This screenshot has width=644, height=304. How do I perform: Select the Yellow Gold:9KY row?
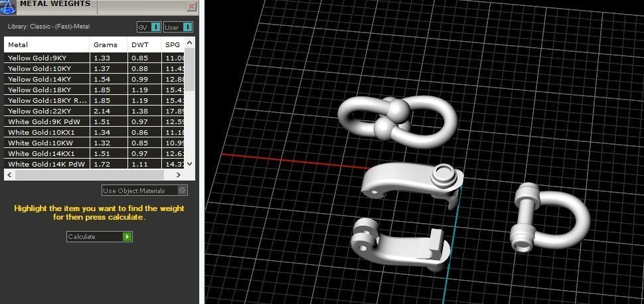[x=94, y=58]
